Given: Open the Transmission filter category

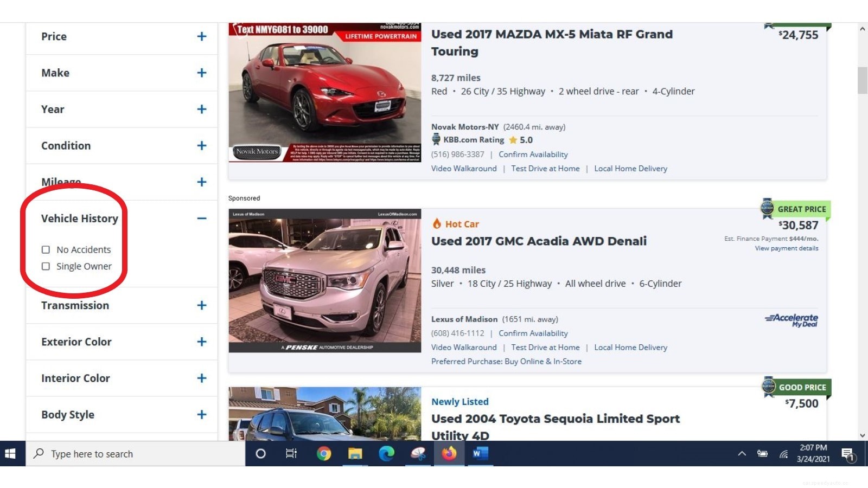Looking at the screenshot, I should 202,305.
